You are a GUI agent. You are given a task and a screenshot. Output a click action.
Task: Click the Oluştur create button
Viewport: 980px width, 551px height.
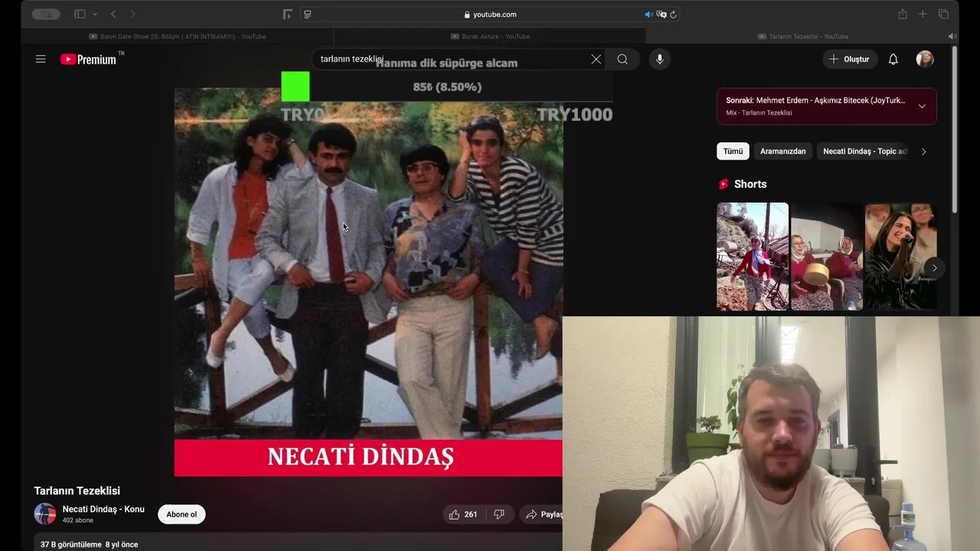pos(850,59)
